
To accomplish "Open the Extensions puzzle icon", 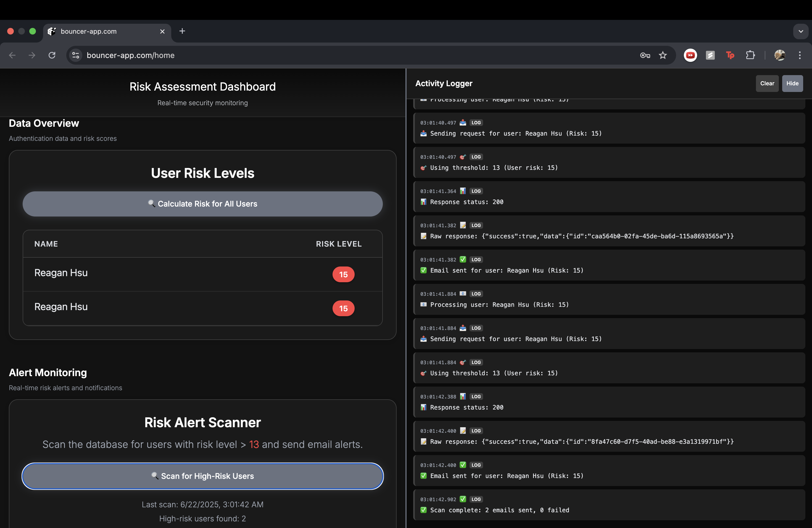I will coord(750,55).
